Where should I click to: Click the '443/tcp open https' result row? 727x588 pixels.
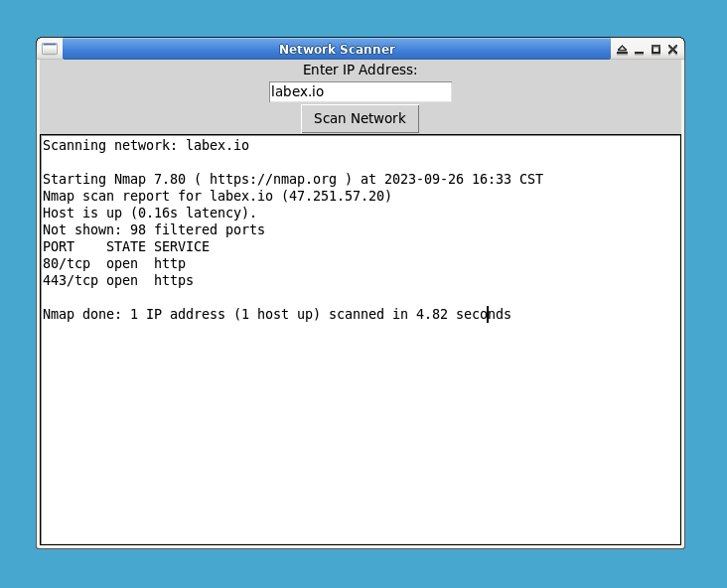118,280
